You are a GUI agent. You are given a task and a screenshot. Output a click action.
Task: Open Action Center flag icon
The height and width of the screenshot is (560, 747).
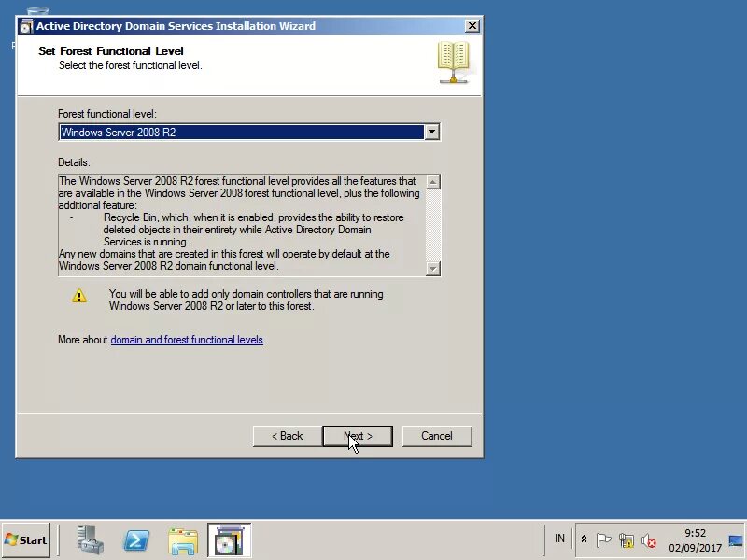pos(603,540)
